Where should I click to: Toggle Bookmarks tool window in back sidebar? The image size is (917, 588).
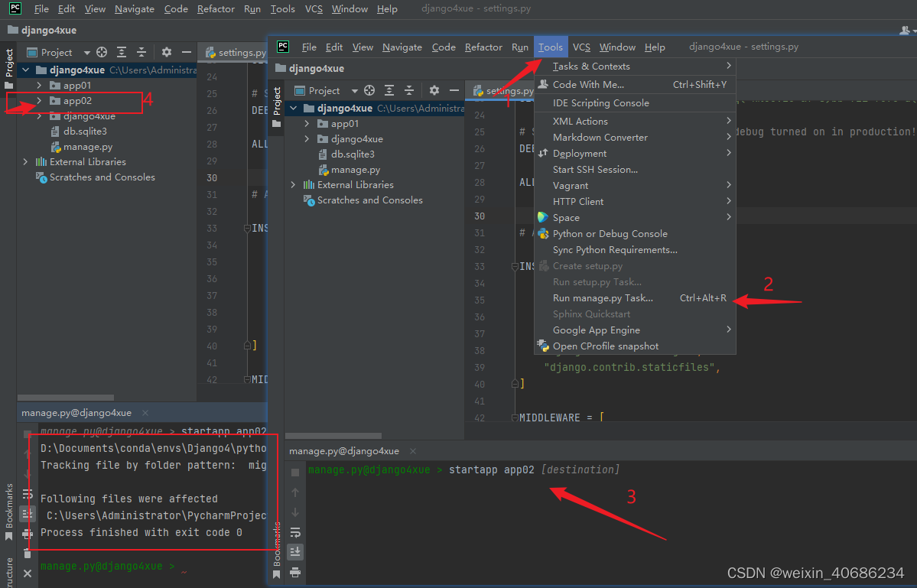[x=8, y=512]
